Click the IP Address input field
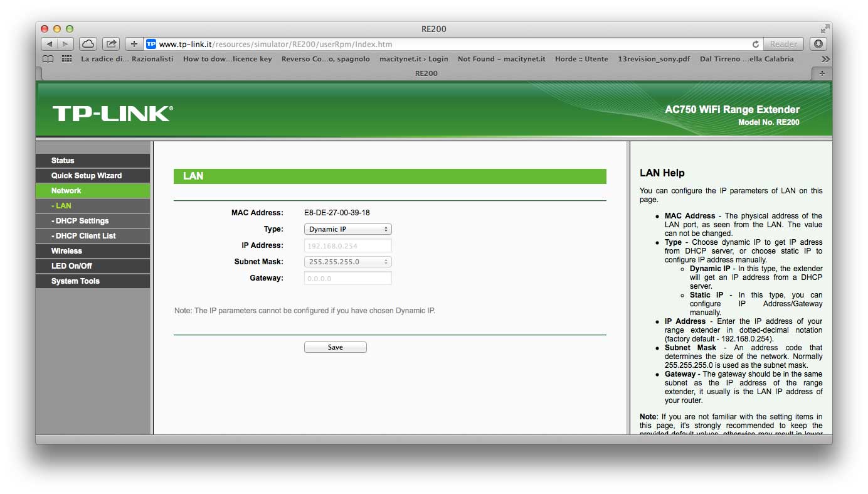 pos(348,245)
